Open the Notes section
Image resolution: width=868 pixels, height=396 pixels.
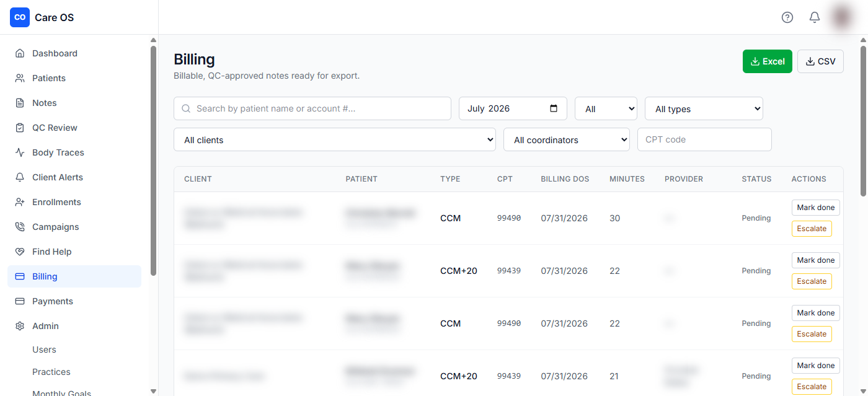click(x=74, y=103)
